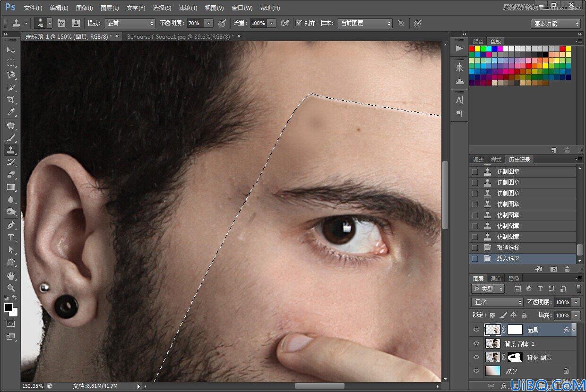Select the Crop tool
This screenshot has height=392, width=586.
[11, 99]
